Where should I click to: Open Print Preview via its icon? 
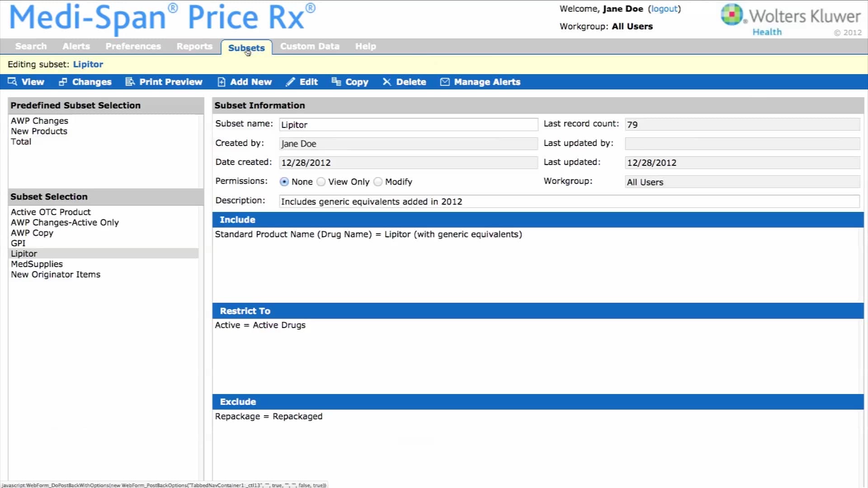(130, 82)
